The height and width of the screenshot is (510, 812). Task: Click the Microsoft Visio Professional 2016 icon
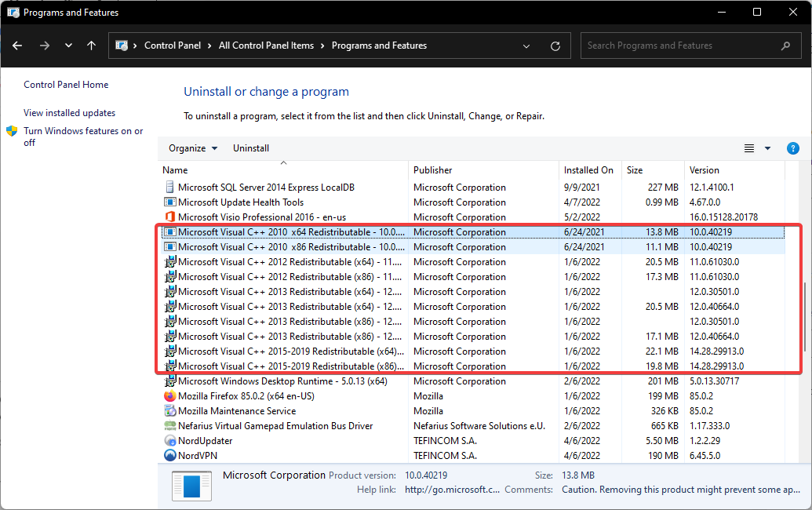point(169,217)
